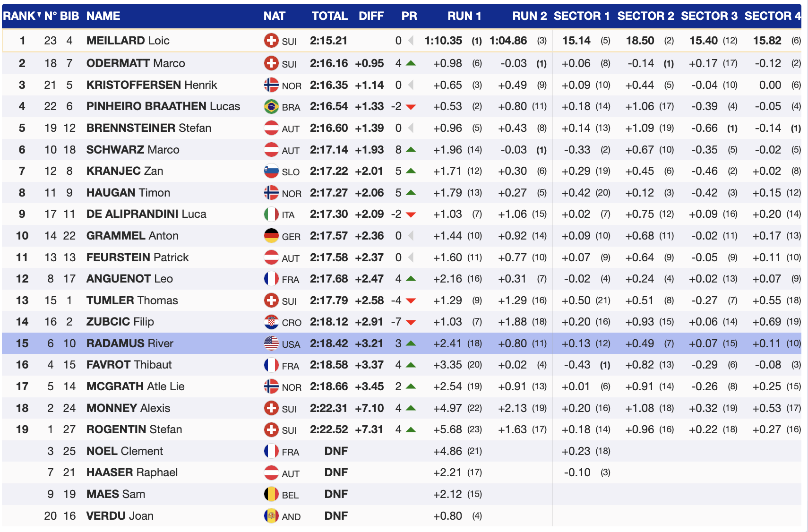
Task: Click the Italy flag for De Aliprandini
Action: pos(271,214)
